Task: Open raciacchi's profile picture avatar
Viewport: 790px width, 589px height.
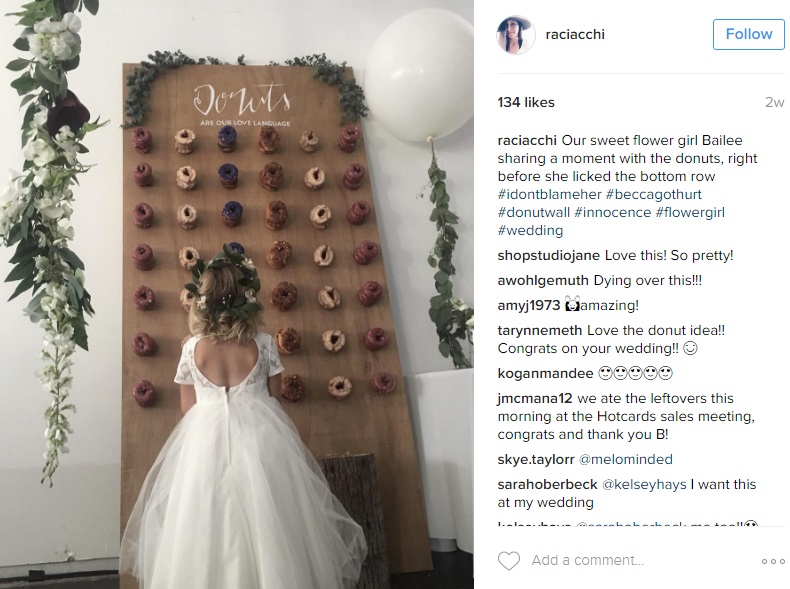Action: point(515,34)
